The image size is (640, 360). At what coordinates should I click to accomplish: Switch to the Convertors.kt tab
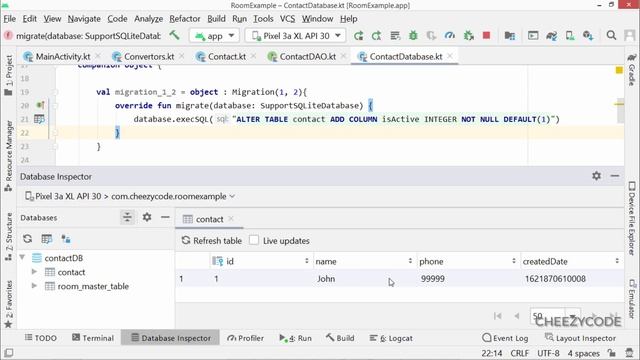point(149,56)
